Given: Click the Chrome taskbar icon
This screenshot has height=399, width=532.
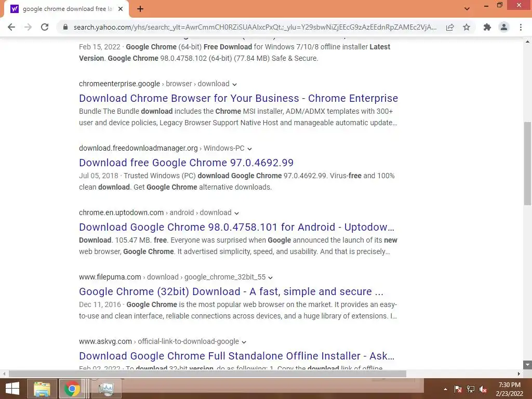Looking at the screenshot, I should (x=72, y=389).
